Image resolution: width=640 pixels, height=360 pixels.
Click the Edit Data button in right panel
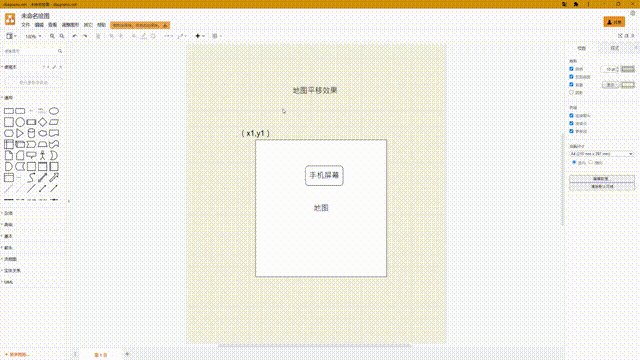pyautogui.click(x=602, y=179)
